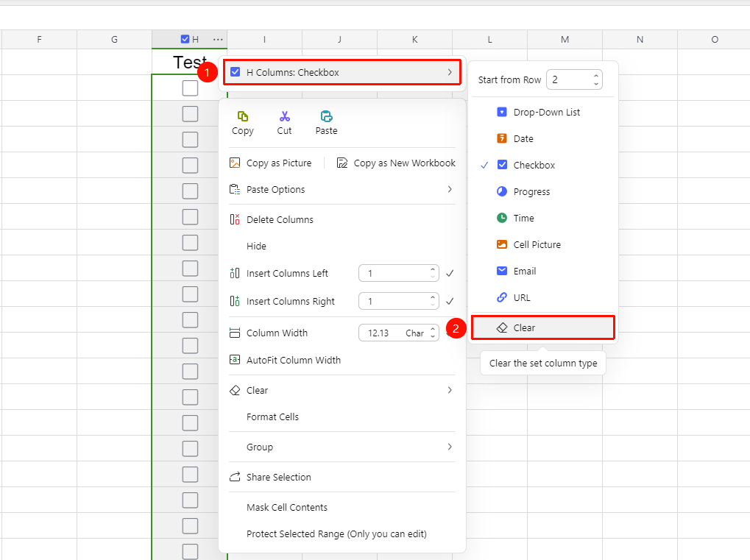
Task: Select column F header
Action: 39,39
